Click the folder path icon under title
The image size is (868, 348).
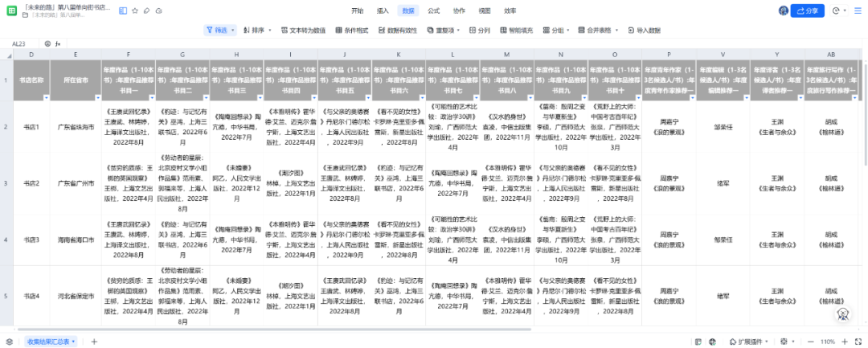[x=26, y=15]
